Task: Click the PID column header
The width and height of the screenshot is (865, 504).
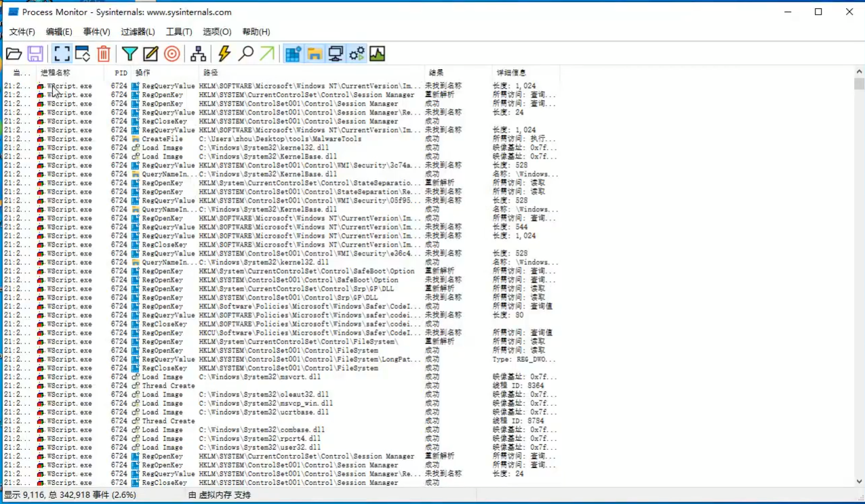Action: point(117,72)
